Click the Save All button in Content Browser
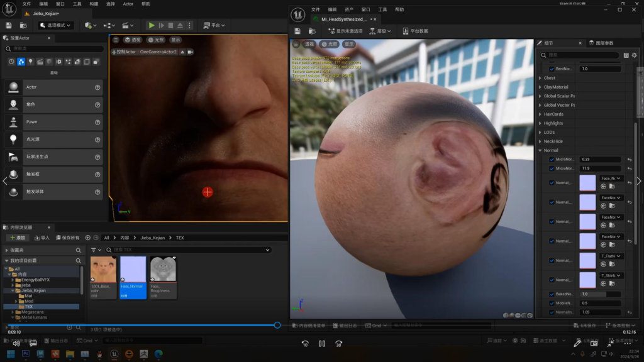 (x=67, y=238)
